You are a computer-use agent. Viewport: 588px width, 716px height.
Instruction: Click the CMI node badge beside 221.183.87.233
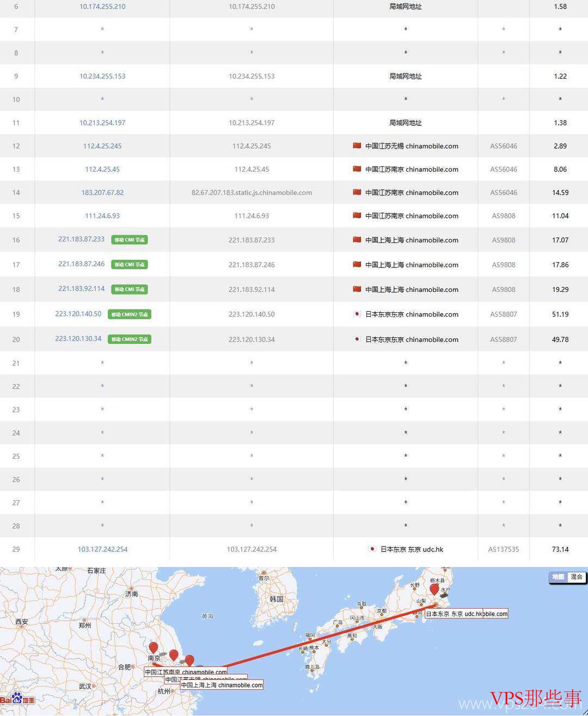click(130, 240)
